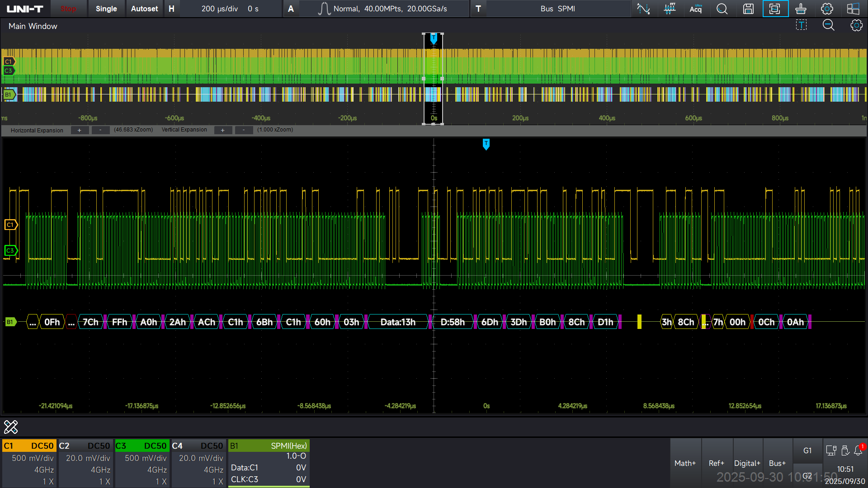This screenshot has height=488, width=868.
Task: Click the measurement ruler icon at bottom left
Action: (11, 427)
